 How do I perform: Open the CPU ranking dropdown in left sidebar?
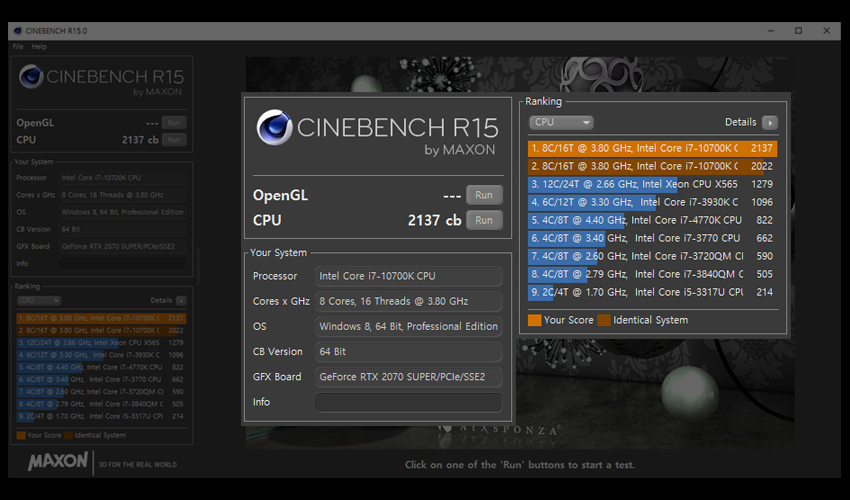[x=38, y=300]
